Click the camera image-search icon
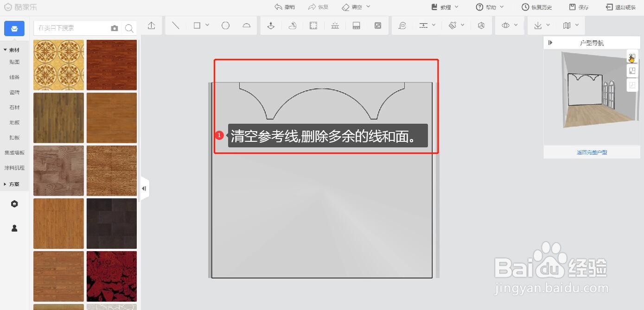The height and width of the screenshot is (310, 644). tap(115, 28)
